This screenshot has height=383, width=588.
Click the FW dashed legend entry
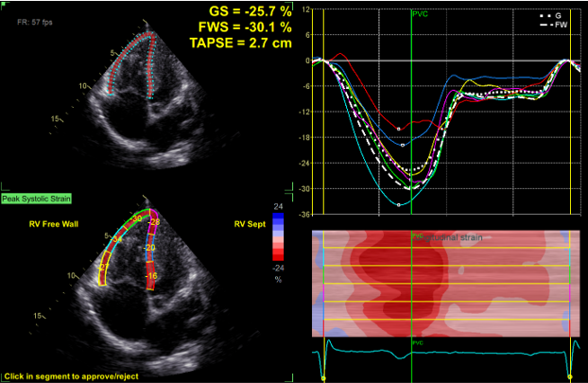pos(552,25)
